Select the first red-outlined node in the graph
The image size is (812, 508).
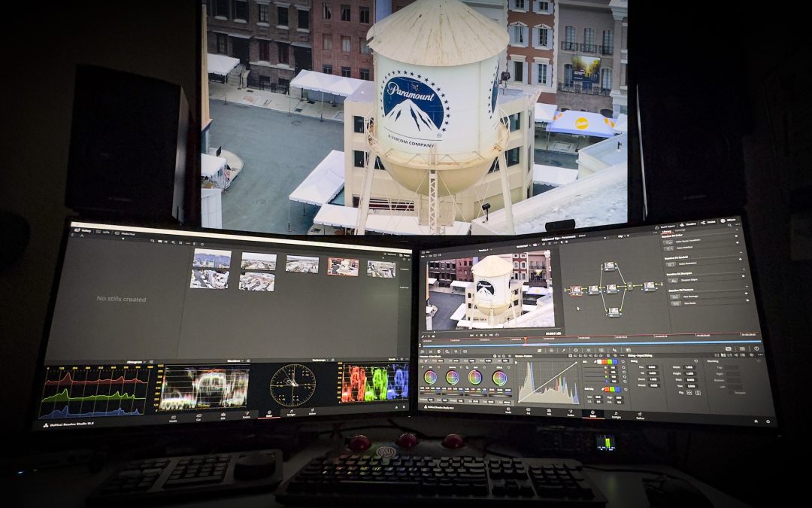tap(575, 289)
